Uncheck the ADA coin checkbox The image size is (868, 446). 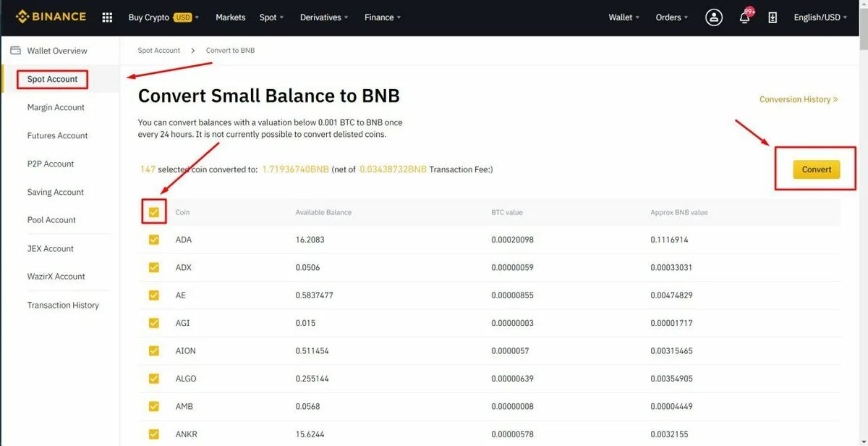click(x=153, y=240)
